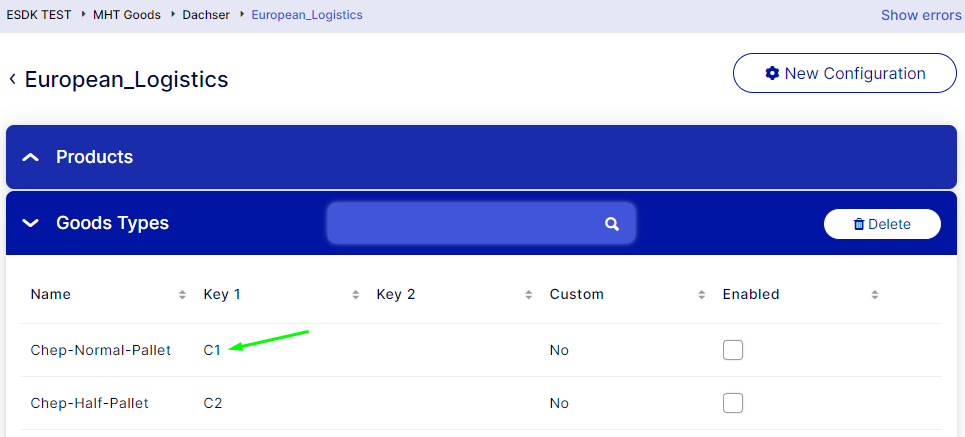Click the rightmost column sort arrows
The width and height of the screenshot is (965, 437).
coord(875,295)
